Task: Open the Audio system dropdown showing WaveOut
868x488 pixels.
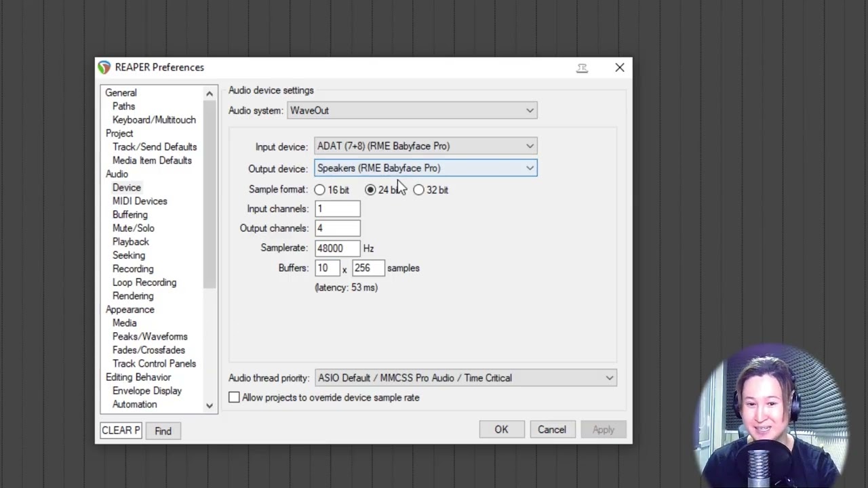Action: coord(412,110)
